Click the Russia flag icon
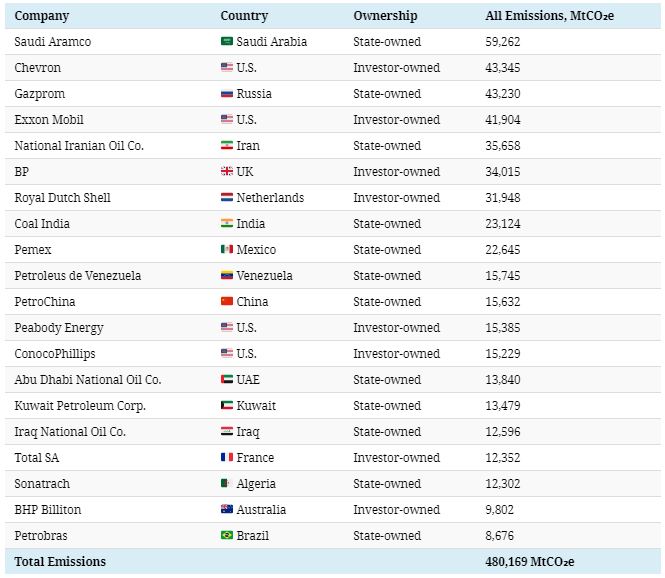This screenshot has width=665, height=578. click(x=227, y=93)
